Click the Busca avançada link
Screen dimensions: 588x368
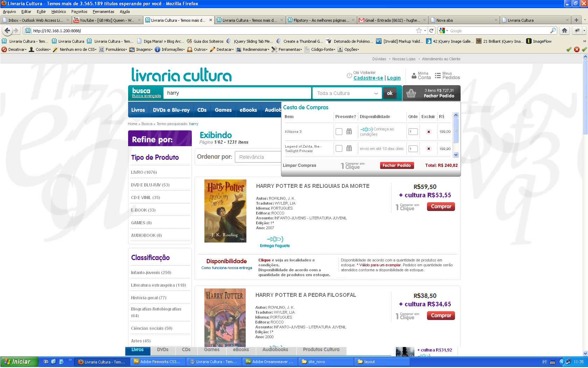point(146,96)
